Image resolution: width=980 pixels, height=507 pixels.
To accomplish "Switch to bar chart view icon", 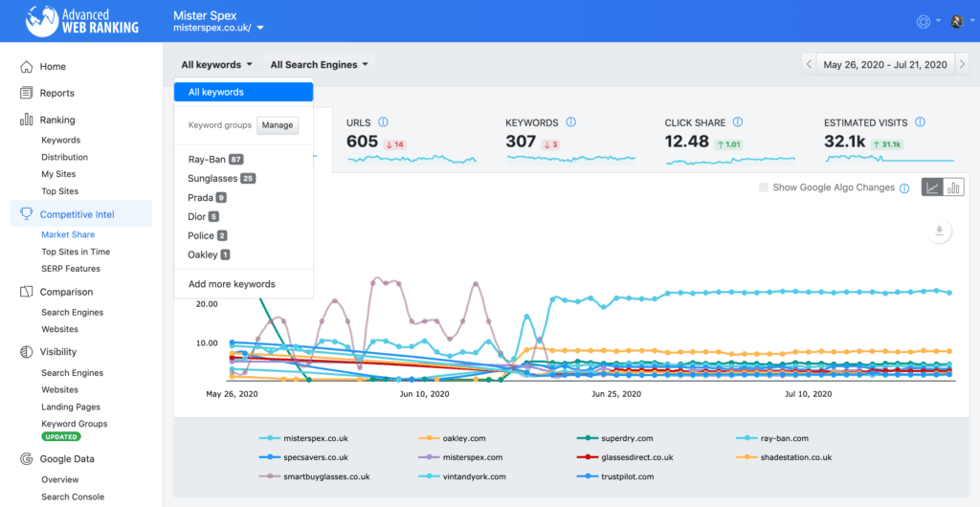I will click(954, 187).
